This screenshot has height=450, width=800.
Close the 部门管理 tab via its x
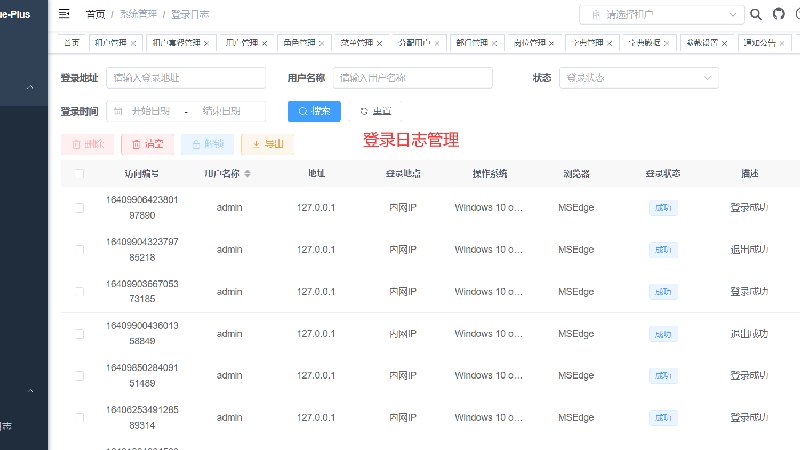(x=494, y=43)
